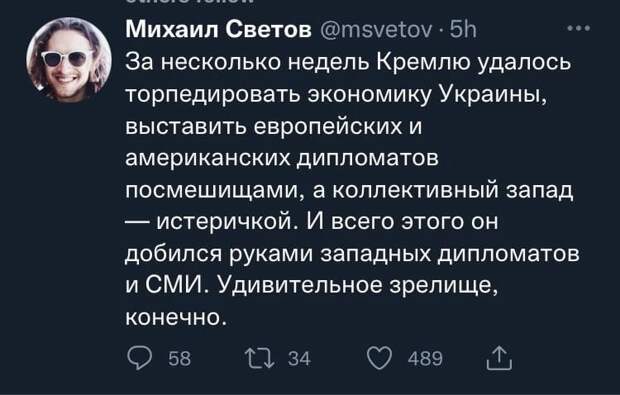Viewport: 620px width, 395px height.
Task: Click the 58 replies count
Action: 180,359
